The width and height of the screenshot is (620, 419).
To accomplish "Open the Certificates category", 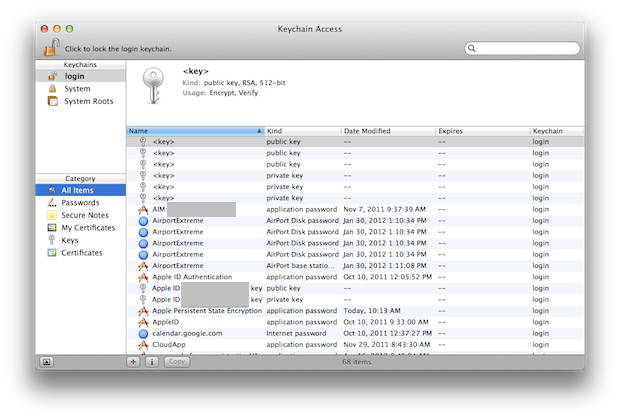I will [x=81, y=253].
